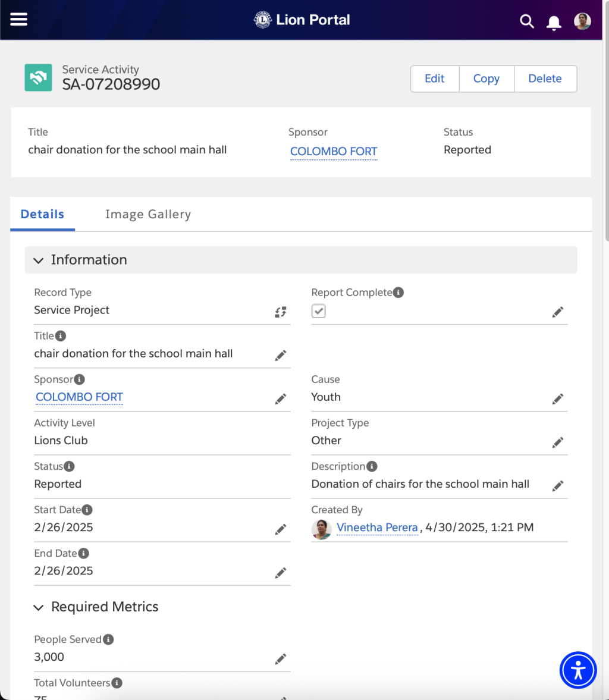Click the page vertical scrollbar
Viewport: 609px width, 700px height.
606,121
